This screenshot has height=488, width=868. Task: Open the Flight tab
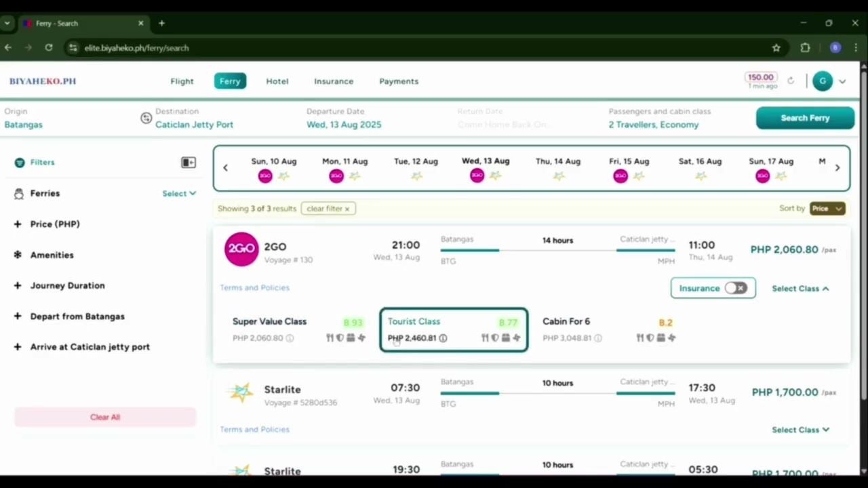tap(182, 81)
